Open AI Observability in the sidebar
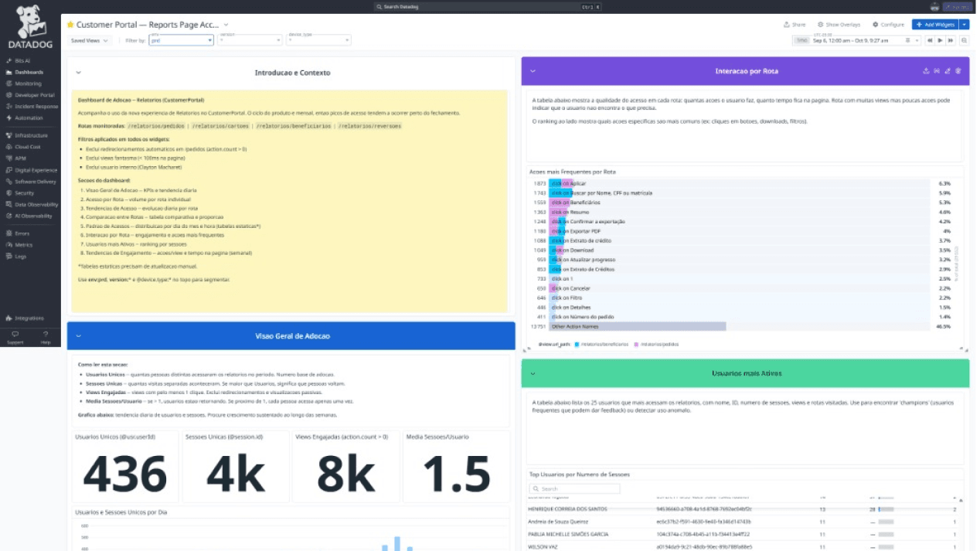 pyautogui.click(x=29, y=216)
